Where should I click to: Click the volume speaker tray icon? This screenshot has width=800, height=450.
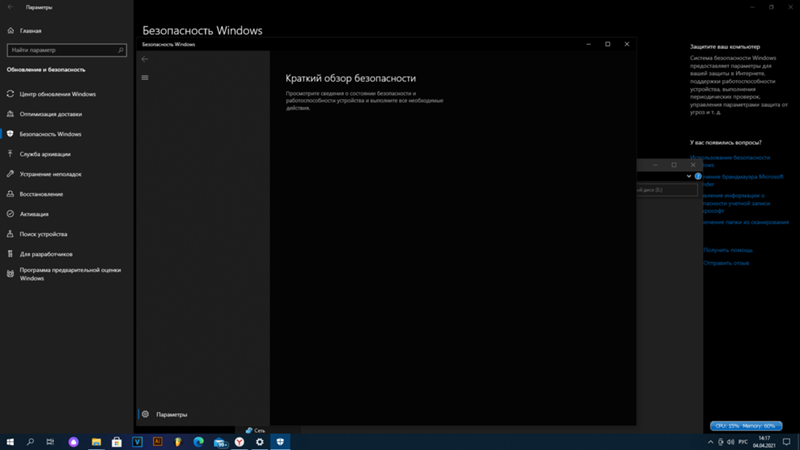click(x=731, y=442)
